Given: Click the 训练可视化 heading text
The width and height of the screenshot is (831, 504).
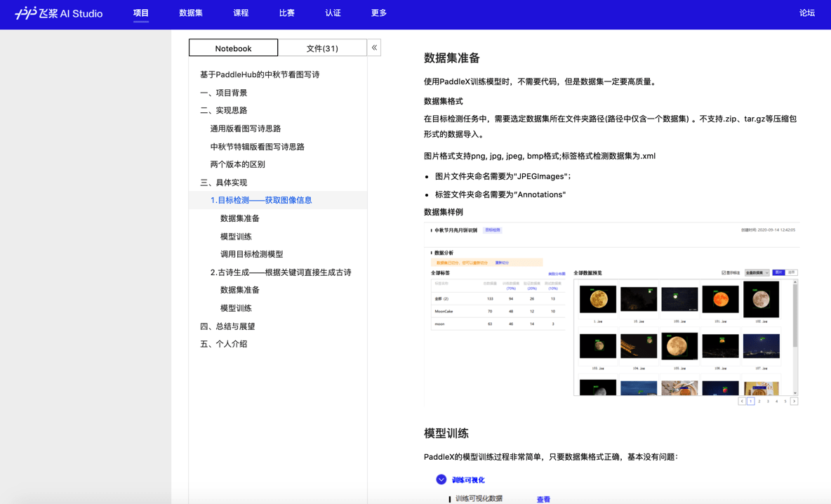Looking at the screenshot, I should point(468,479).
